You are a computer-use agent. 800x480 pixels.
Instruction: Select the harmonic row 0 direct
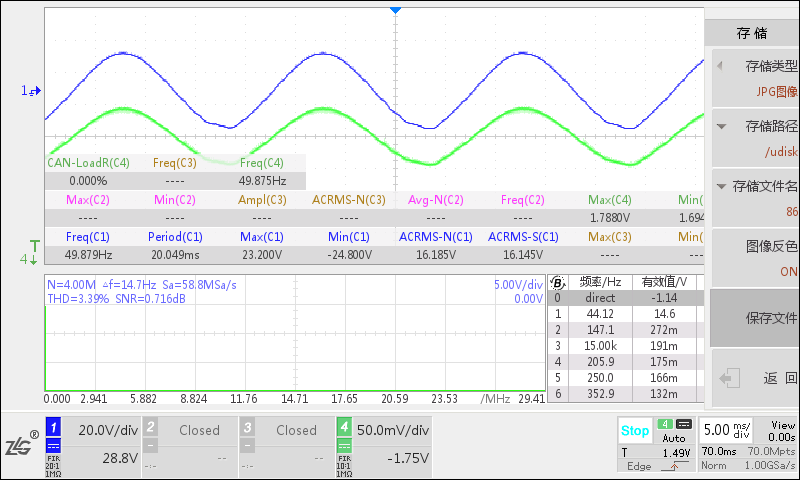(626, 298)
